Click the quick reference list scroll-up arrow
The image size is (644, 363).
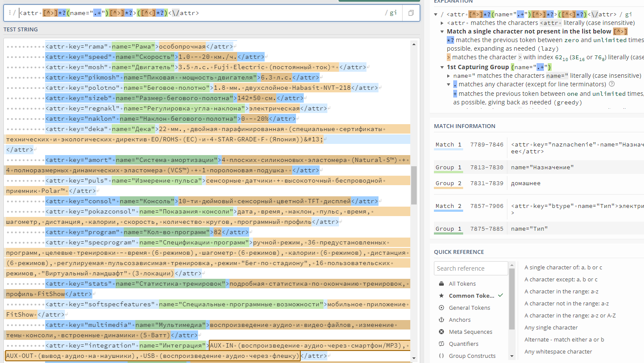(x=512, y=265)
